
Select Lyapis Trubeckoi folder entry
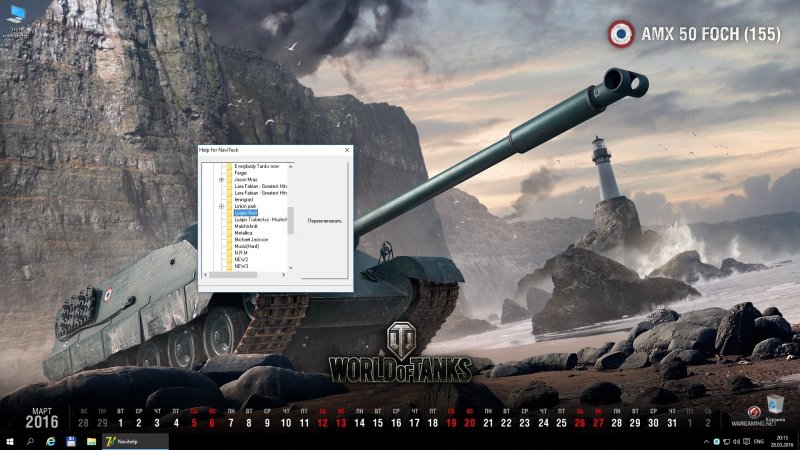260,219
